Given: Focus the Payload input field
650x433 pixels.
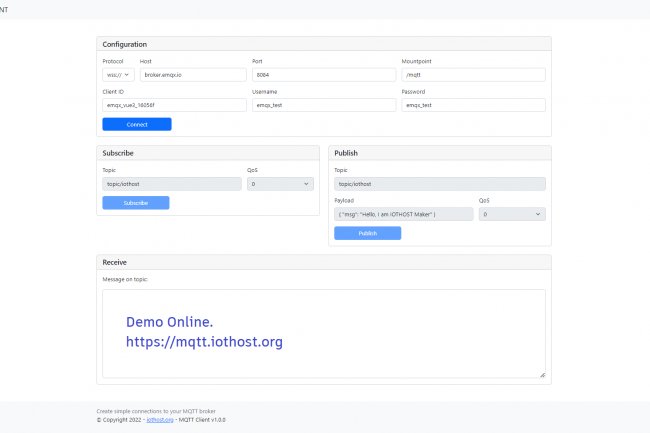Looking at the screenshot, I should [403, 214].
